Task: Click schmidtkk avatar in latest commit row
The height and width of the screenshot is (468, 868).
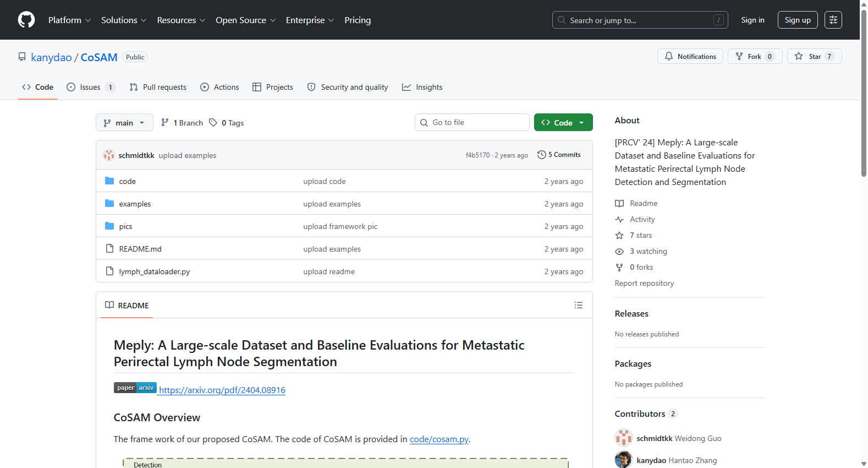Action: [109, 155]
